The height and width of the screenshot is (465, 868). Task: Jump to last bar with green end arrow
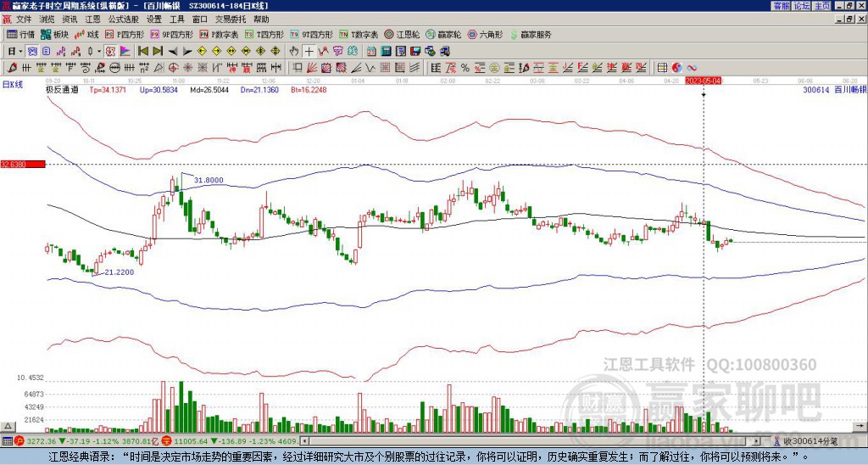pos(158,52)
